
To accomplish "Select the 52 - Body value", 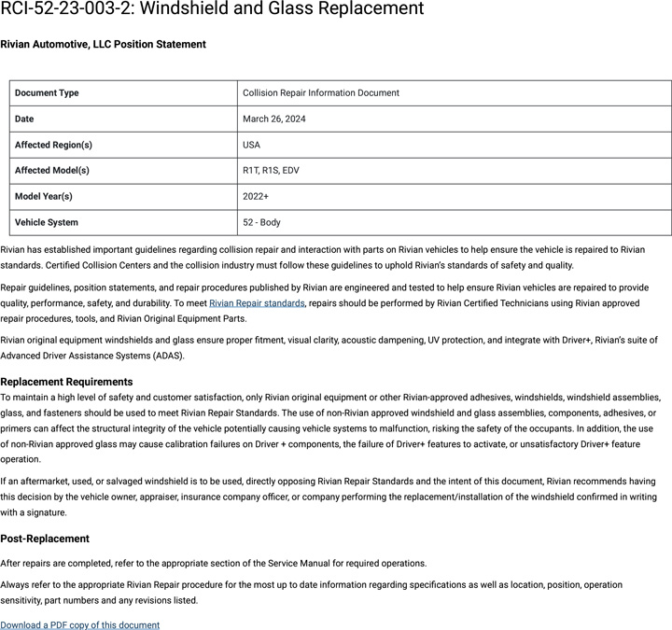I will coord(261,223).
